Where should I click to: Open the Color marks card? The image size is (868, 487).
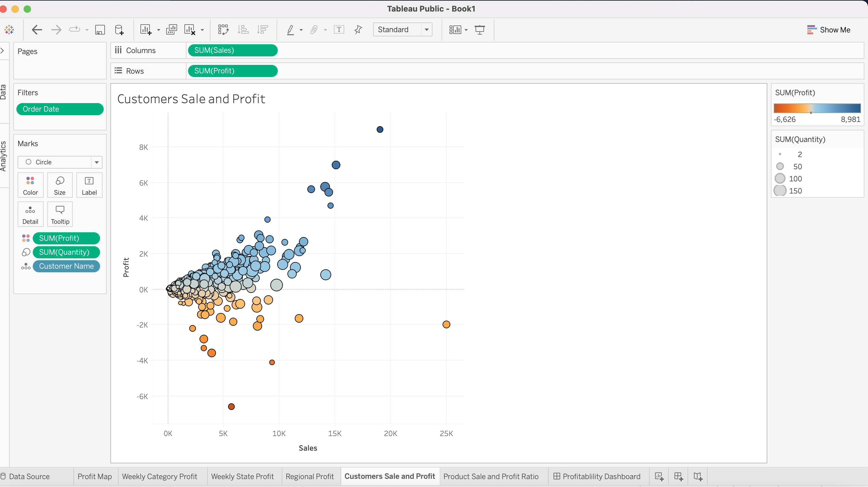point(30,185)
